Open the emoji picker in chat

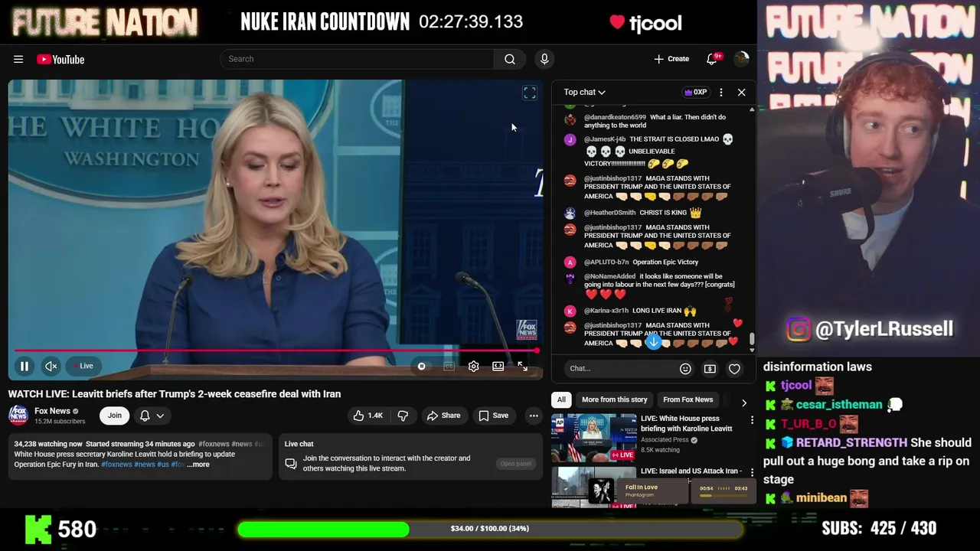click(685, 369)
